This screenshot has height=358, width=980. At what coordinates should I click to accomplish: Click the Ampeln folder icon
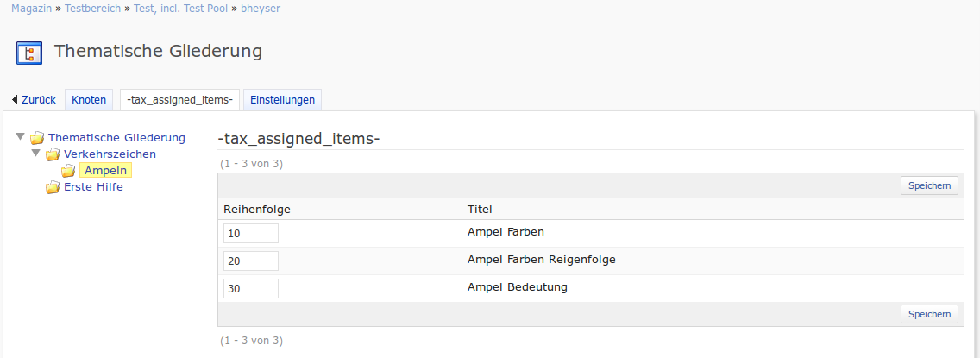pos(68,171)
